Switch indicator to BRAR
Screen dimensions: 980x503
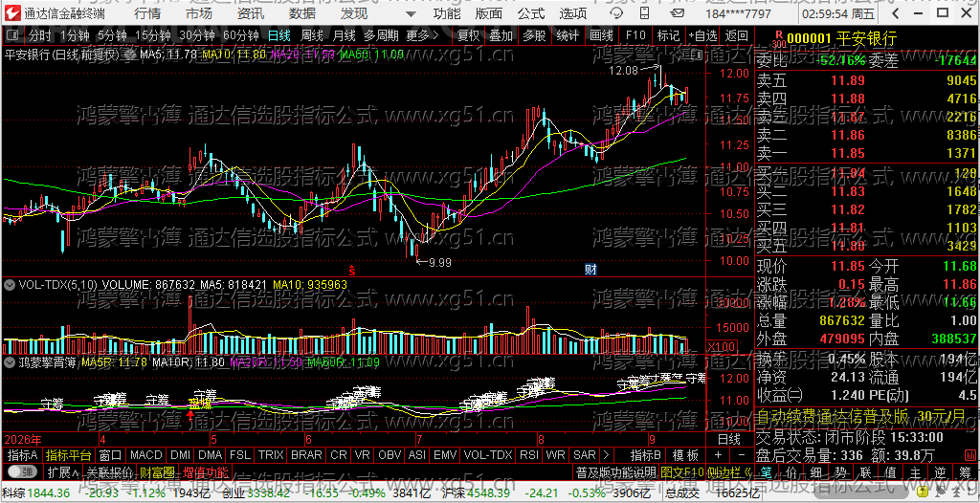[306, 455]
